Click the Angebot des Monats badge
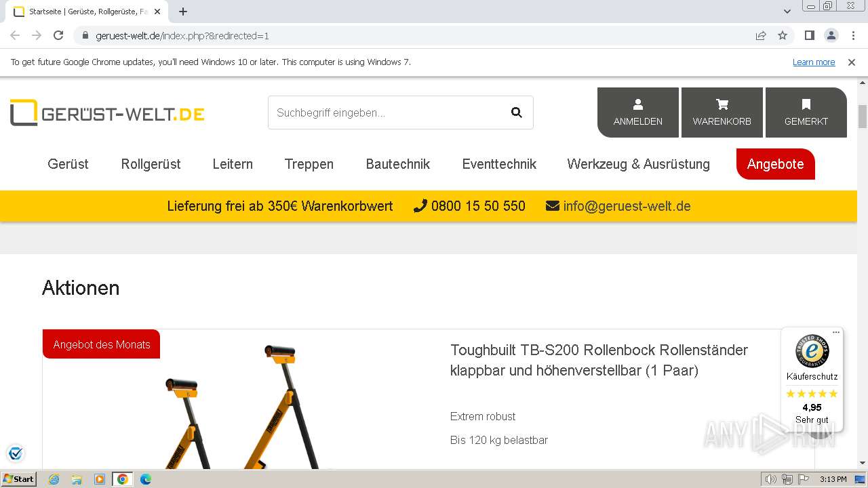Image resolution: width=868 pixels, height=488 pixels. click(x=102, y=344)
